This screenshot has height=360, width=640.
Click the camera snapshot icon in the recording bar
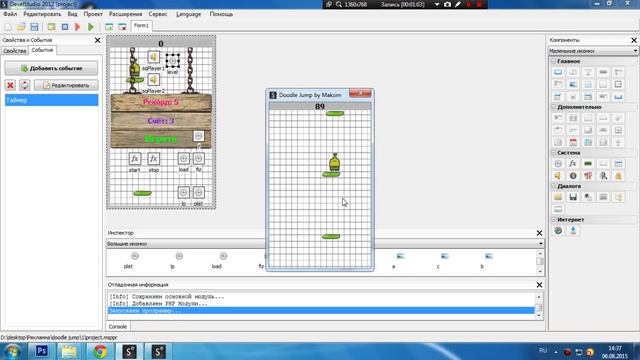click(x=447, y=4)
